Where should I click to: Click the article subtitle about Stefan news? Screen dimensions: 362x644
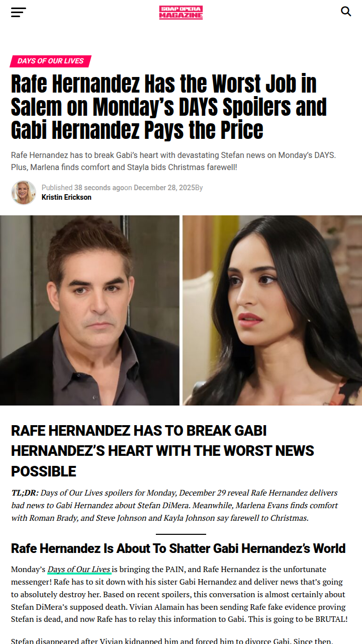pos(174,161)
